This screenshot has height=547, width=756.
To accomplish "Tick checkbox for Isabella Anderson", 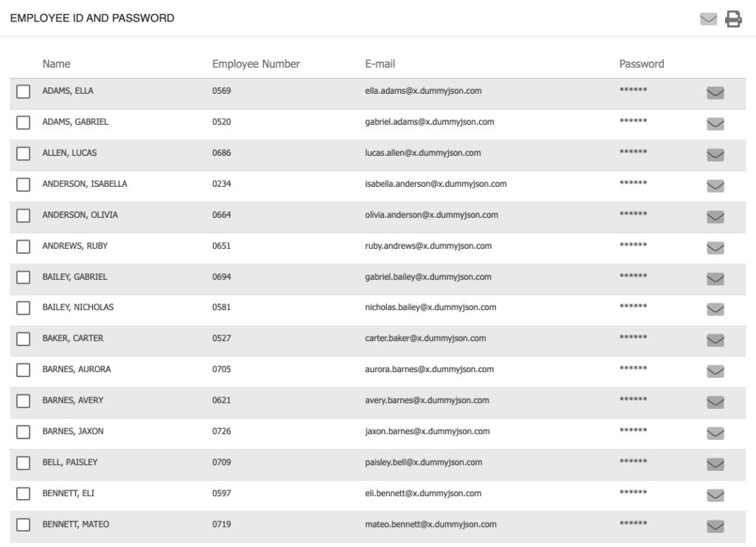I will (x=23, y=185).
